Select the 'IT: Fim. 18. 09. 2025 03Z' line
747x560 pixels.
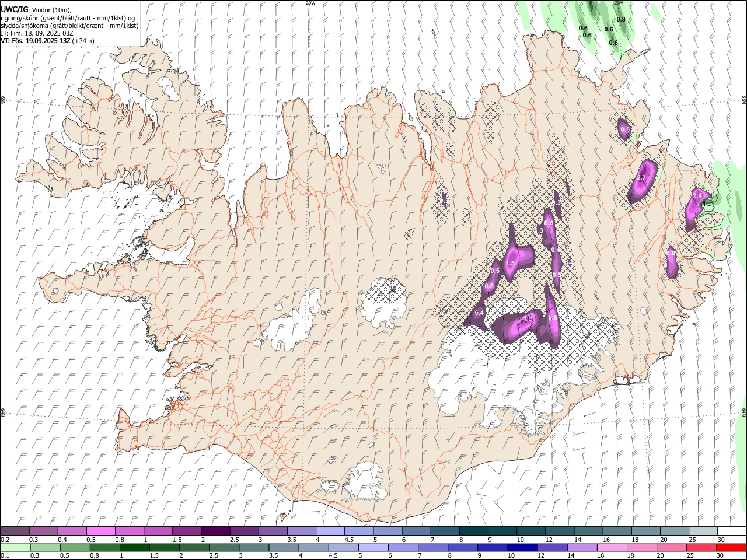(37, 33)
